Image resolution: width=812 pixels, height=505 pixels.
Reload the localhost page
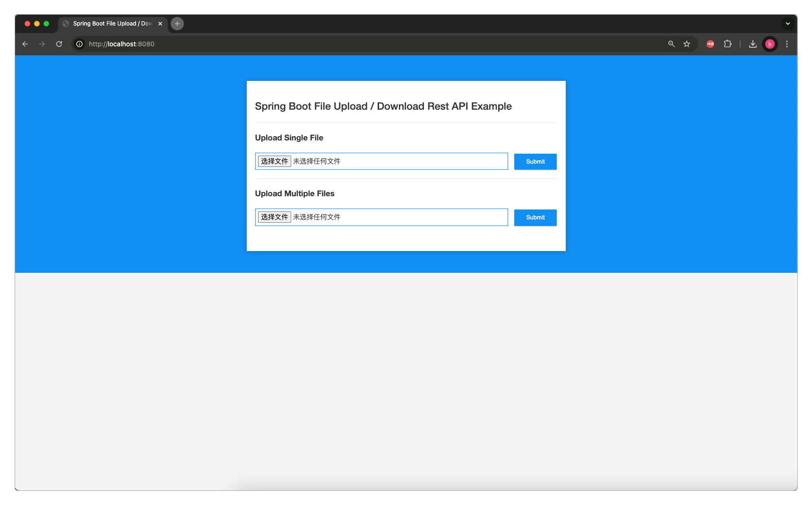59,44
